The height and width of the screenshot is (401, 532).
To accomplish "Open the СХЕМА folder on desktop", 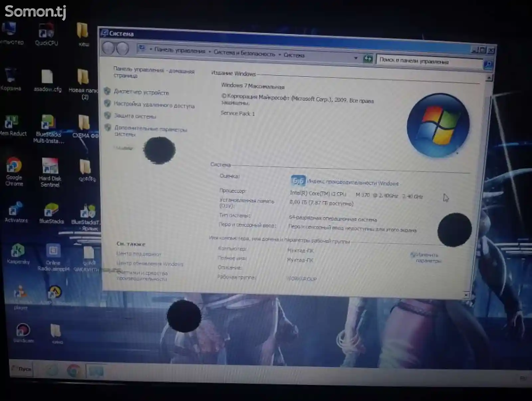I will 85,126.
